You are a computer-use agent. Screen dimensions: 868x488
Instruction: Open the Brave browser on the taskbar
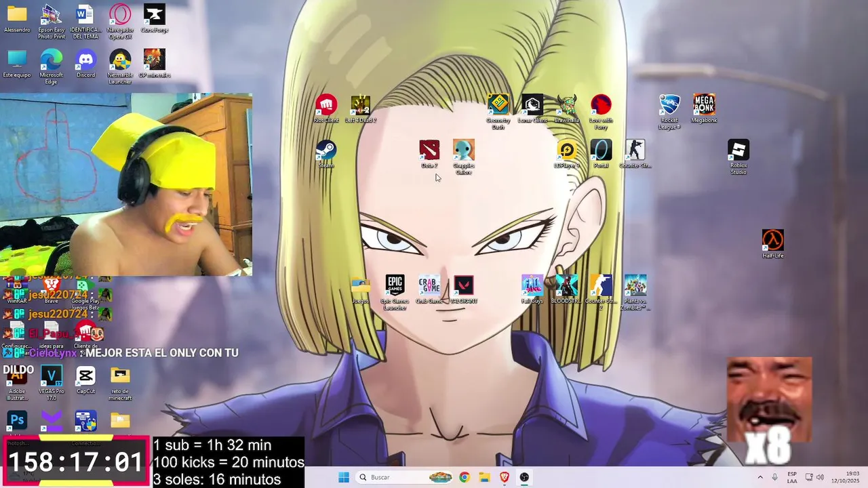[x=505, y=477]
